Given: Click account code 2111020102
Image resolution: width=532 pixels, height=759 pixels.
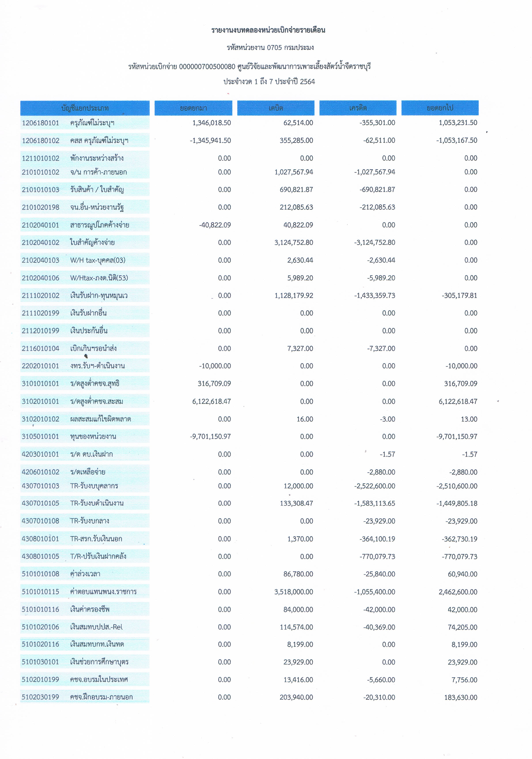Looking at the screenshot, I should click(x=40, y=296).
